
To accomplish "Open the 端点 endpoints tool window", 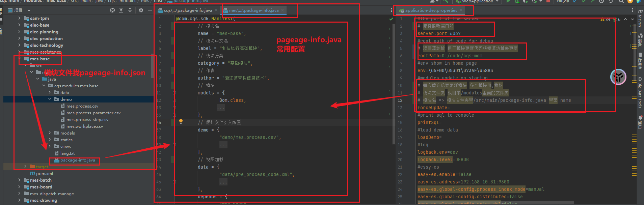I will 640,39.
